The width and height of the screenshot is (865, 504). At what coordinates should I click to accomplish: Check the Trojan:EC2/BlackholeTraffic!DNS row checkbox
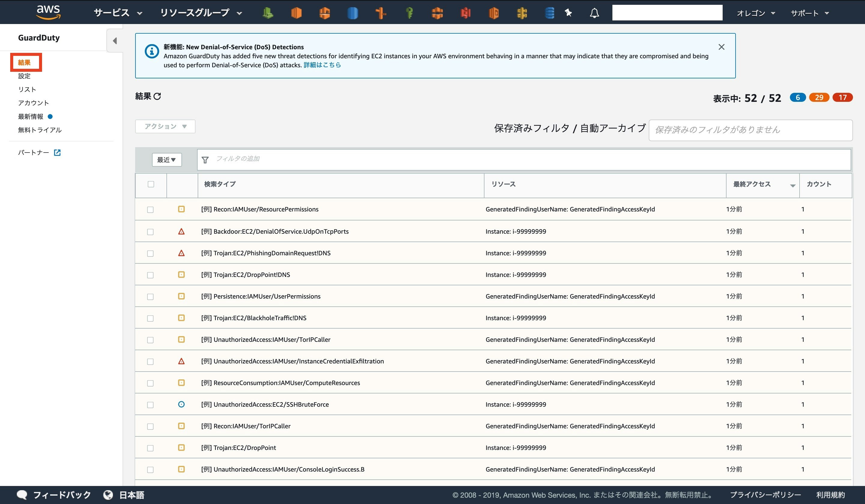click(150, 319)
